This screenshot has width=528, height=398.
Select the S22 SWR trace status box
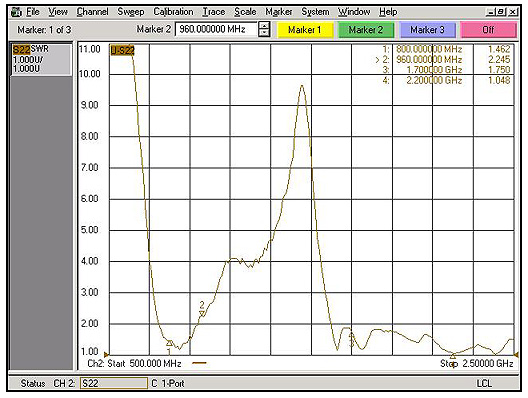pyautogui.click(x=41, y=59)
